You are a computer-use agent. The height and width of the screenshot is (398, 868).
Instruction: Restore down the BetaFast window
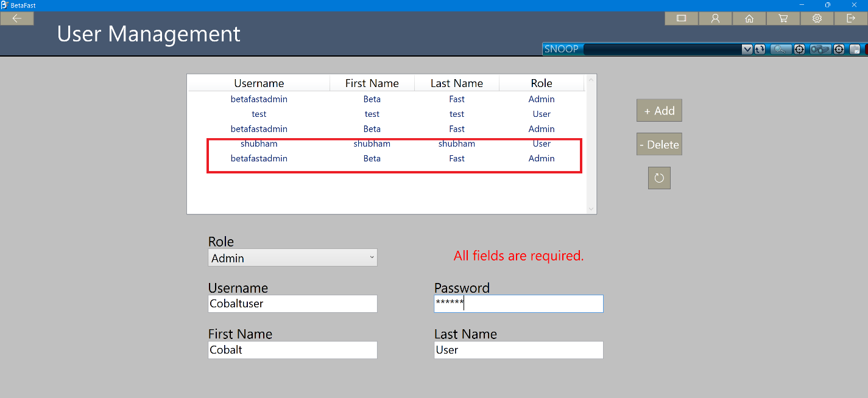click(x=827, y=5)
